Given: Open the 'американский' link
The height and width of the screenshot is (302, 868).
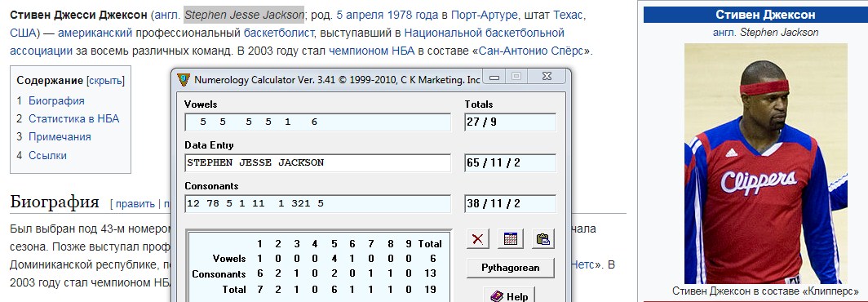Looking at the screenshot, I should (x=95, y=33).
